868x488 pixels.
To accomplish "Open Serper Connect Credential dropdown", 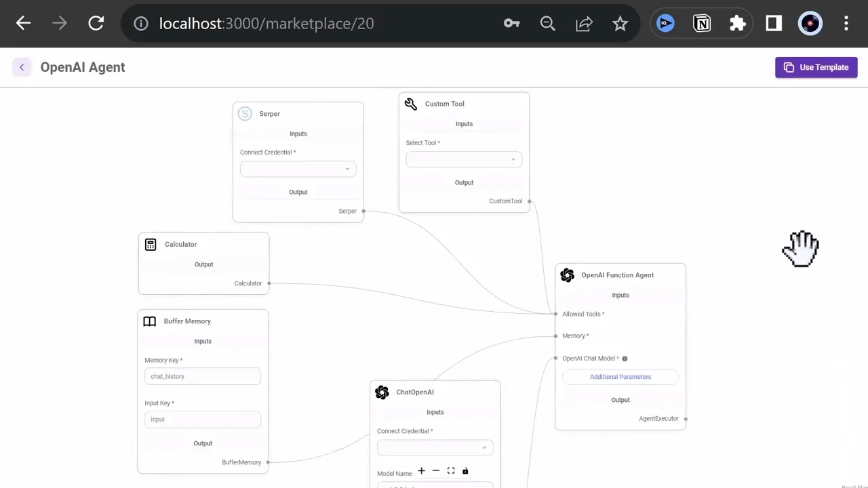I will click(298, 169).
